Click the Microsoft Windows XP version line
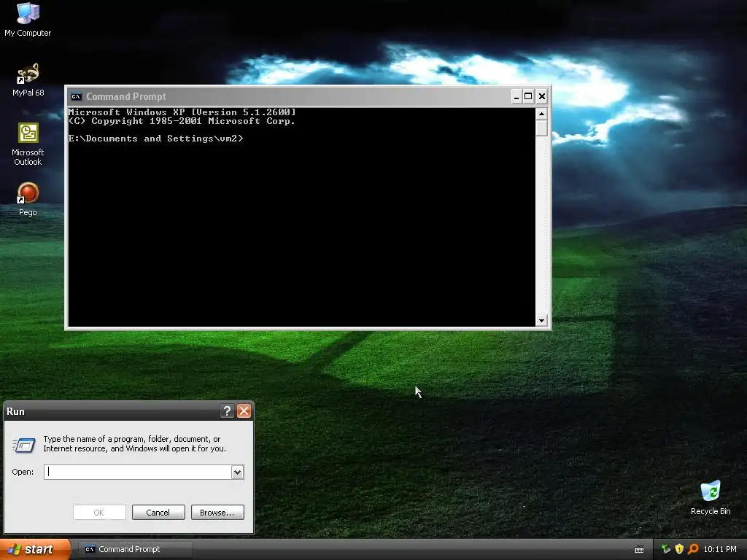The height and width of the screenshot is (560, 747). click(182, 112)
